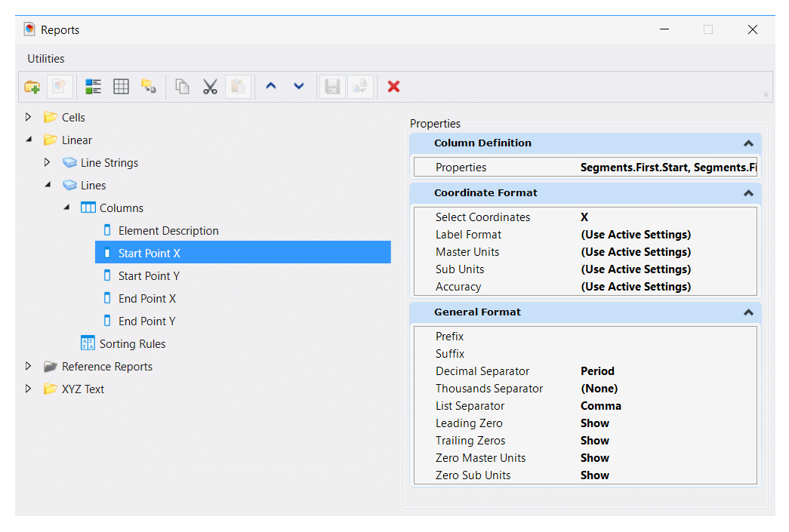Click the folder reference tool icon

tap(149, 87)
